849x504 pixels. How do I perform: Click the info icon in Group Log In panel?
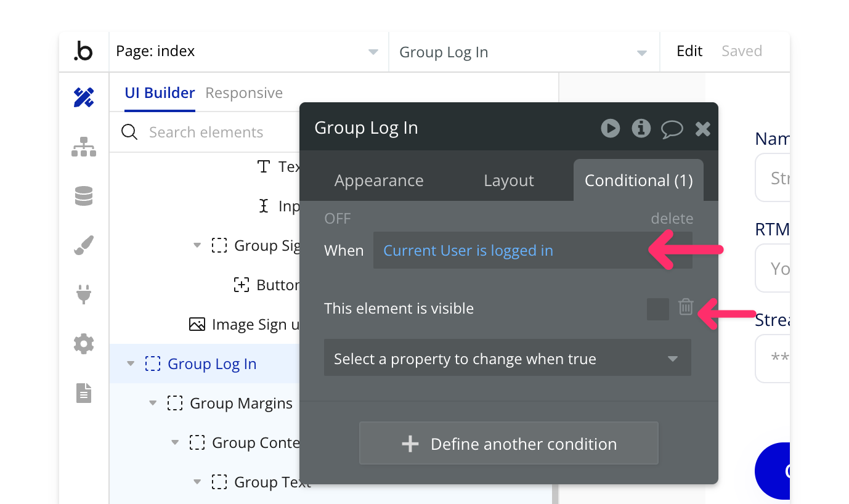pyautogui.click(x=641, y=128)
